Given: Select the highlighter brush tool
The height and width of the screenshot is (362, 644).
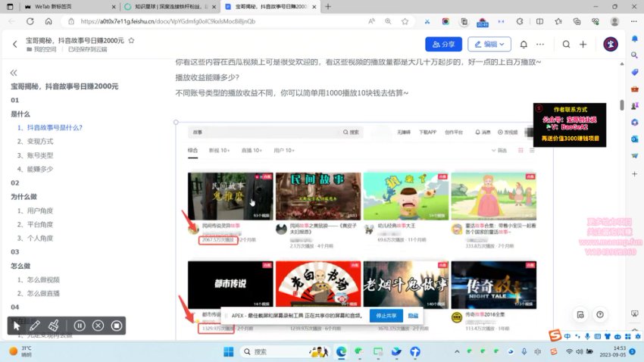Looking at the screenshot, I should coord(53,326).
